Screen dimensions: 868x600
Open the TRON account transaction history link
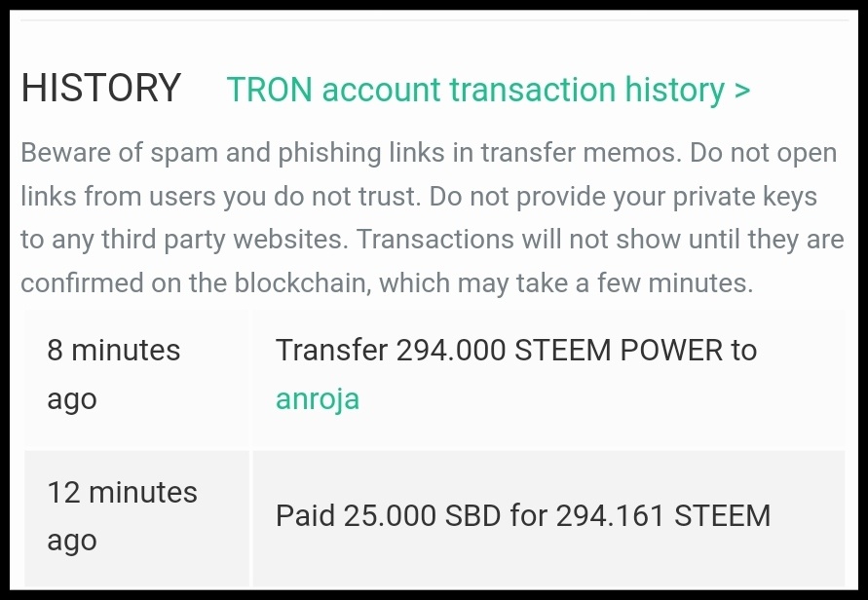[x=475, y=90]
